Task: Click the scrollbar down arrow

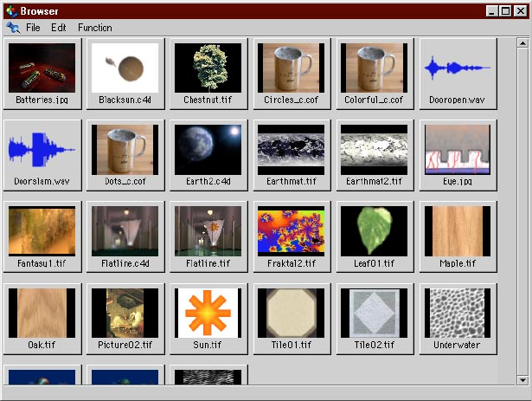Action: tap(522, 380)
